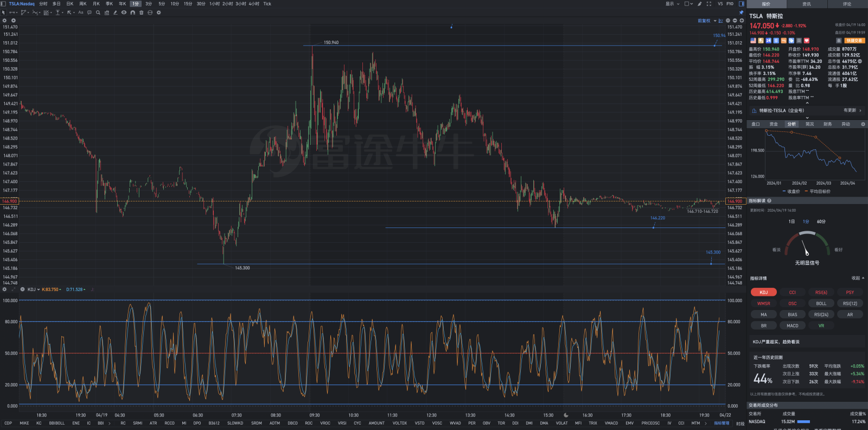The image size is (868, 430).
Task: Select the 日K timeframe
Action: pos(69,4)
